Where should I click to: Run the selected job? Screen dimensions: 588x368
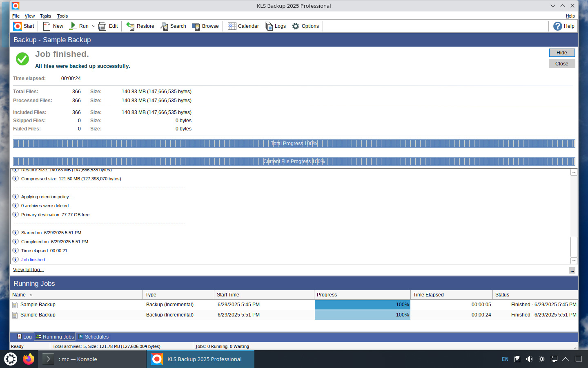tap(79, 26)
